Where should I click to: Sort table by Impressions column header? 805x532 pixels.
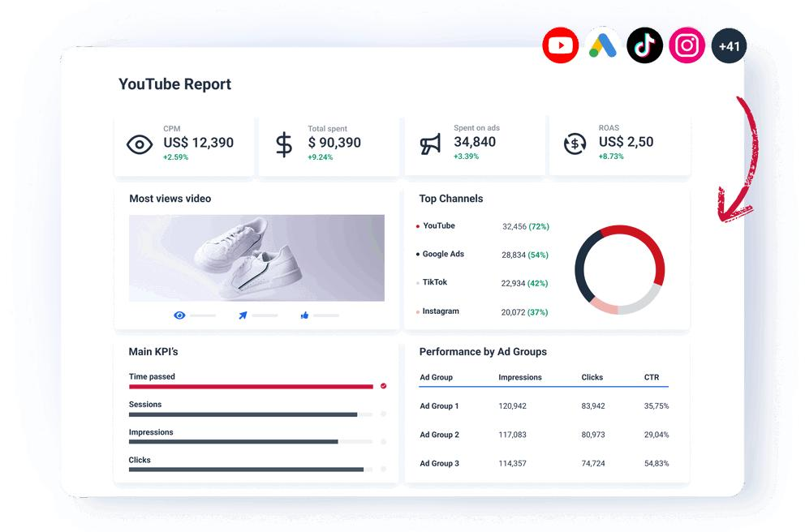click(520, 377)
